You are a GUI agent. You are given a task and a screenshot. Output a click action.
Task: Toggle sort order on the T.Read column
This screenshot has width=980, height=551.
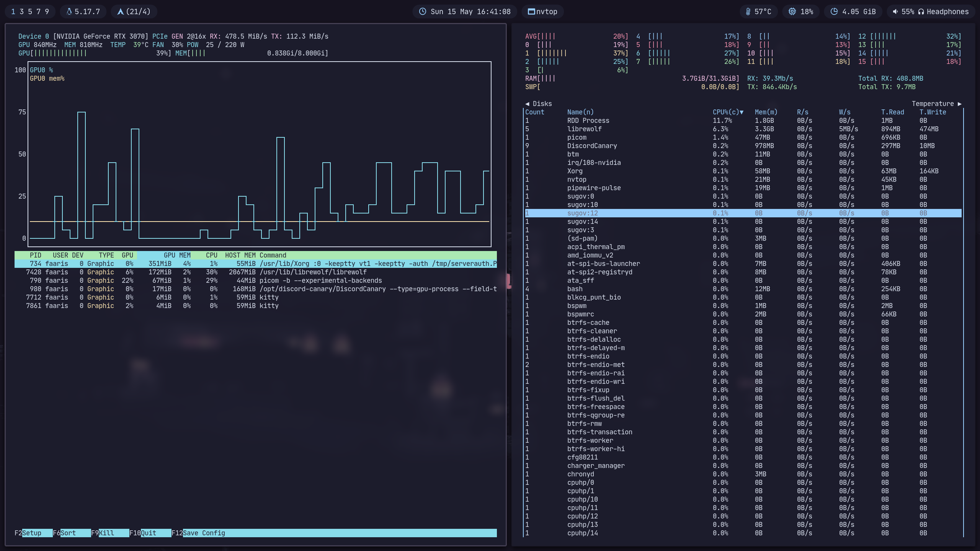pos(892,112)
